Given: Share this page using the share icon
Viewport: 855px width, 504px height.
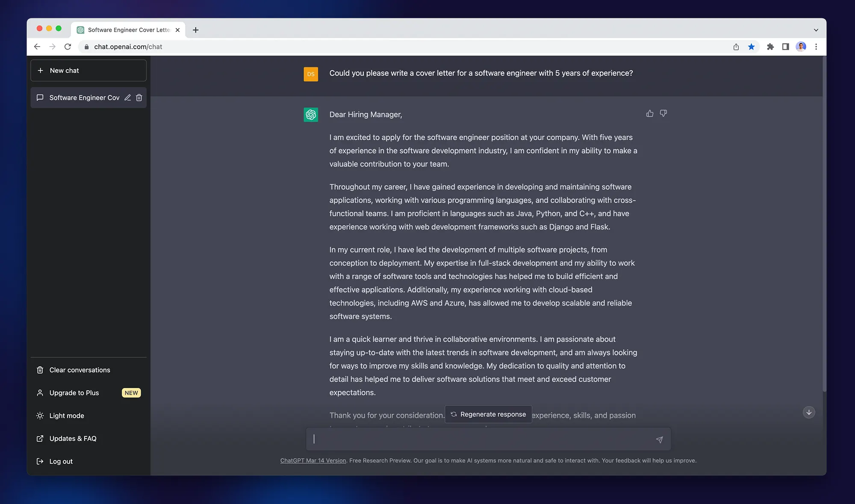Looking at the screenshot, I should pyautogui.click(x=736, y=47).
